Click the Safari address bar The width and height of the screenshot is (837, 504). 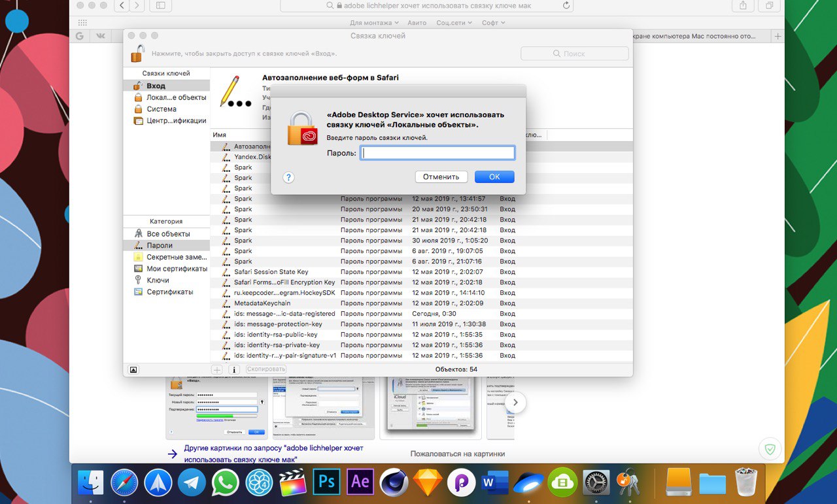[427, 5]
